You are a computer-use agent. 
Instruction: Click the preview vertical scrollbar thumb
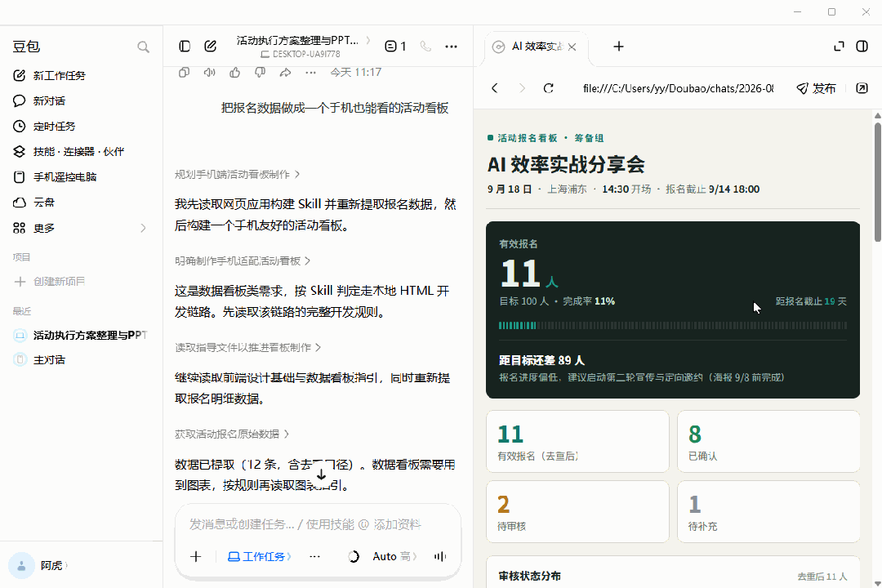877,182
